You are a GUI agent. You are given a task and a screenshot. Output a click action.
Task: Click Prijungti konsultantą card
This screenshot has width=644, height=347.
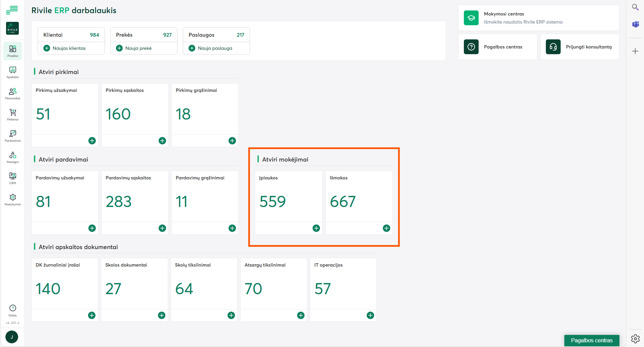pyautogui.click(x=579, y=47)
